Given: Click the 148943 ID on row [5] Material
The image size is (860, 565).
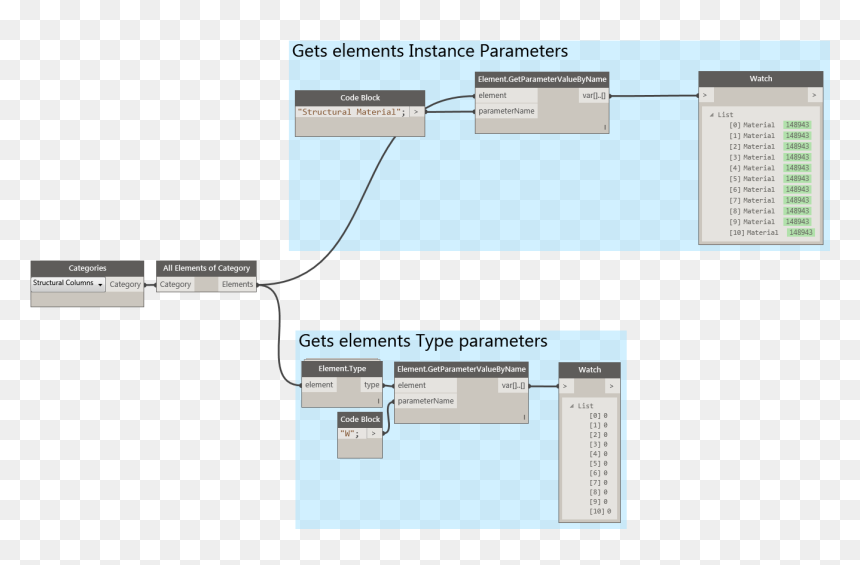Looking at the screenshot, I should [x=797, y=179].
